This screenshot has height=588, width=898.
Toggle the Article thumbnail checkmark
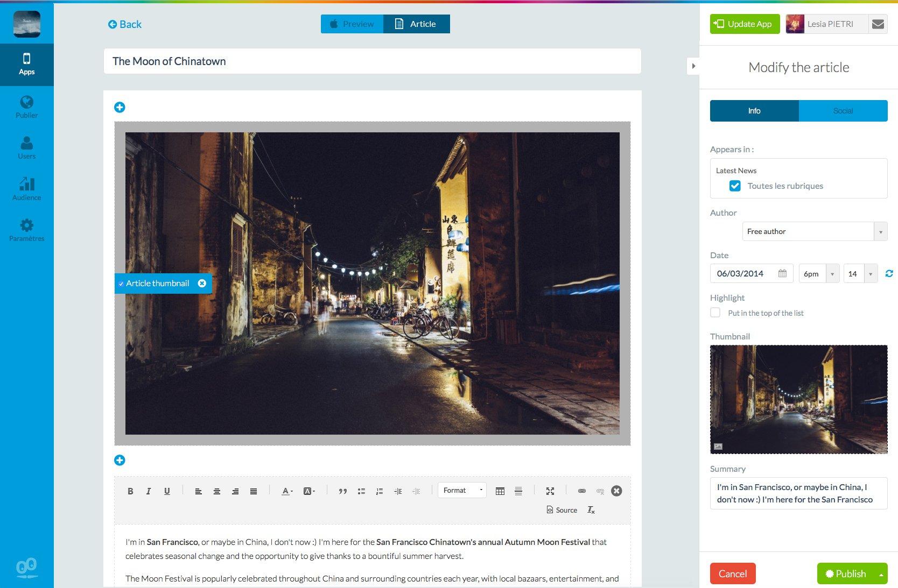pos(122,284)
